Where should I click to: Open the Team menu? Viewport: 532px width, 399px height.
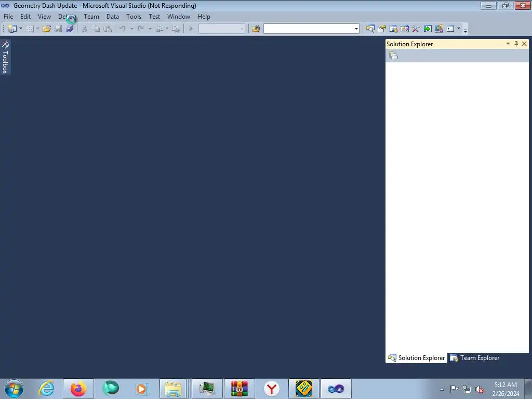[91, 17]
